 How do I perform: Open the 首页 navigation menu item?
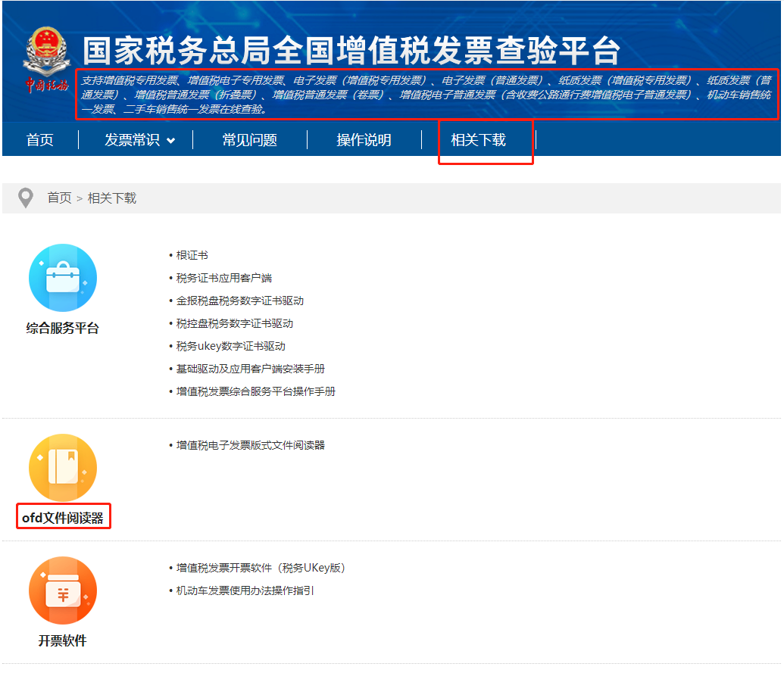point(40,140)
